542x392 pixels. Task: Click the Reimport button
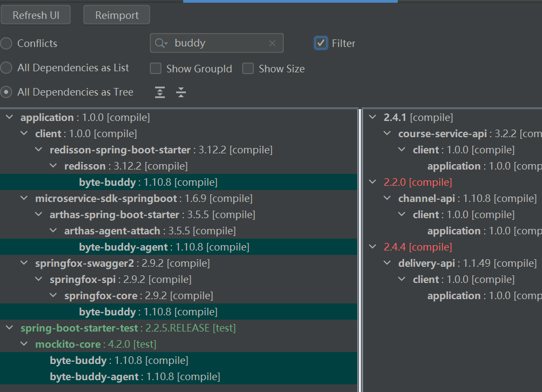[x=117, y=15]
